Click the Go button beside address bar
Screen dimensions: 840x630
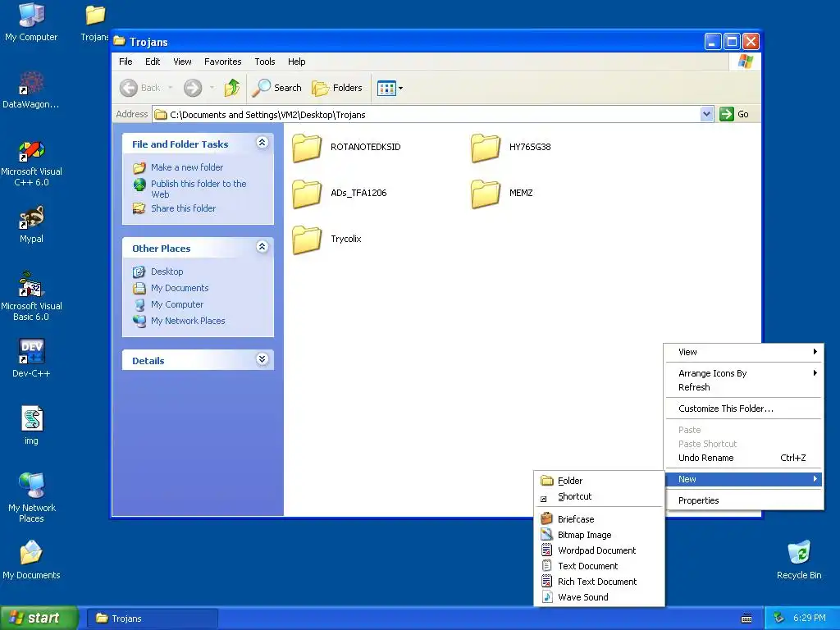[x=734, y=114]
